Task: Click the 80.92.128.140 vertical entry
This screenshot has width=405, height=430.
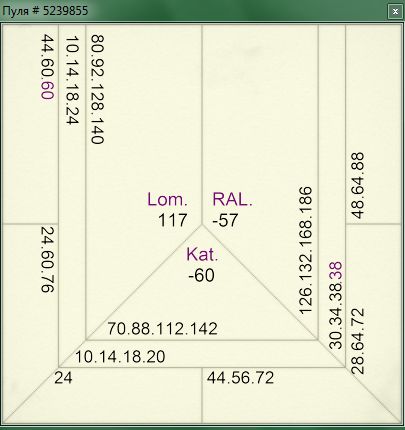Action: [x=98, y=89]
